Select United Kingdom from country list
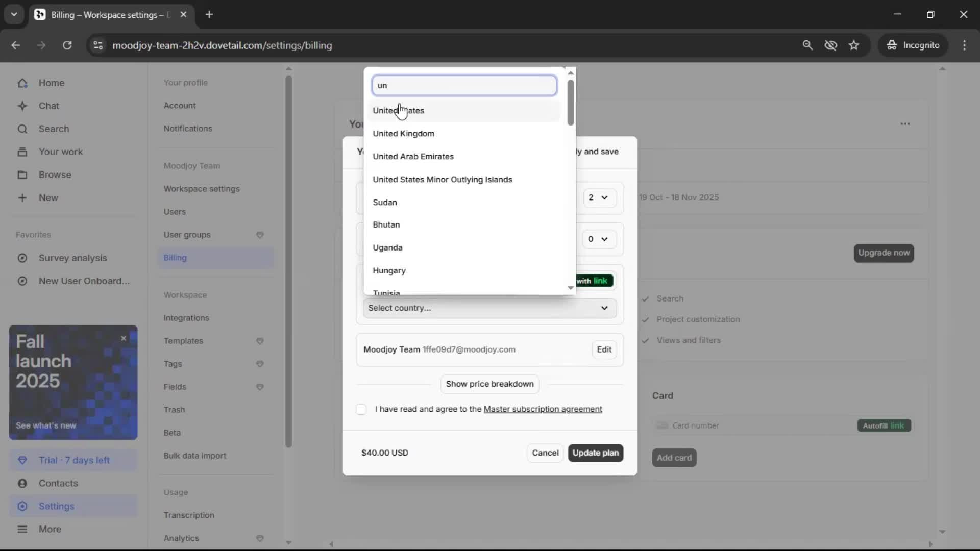 403,134
